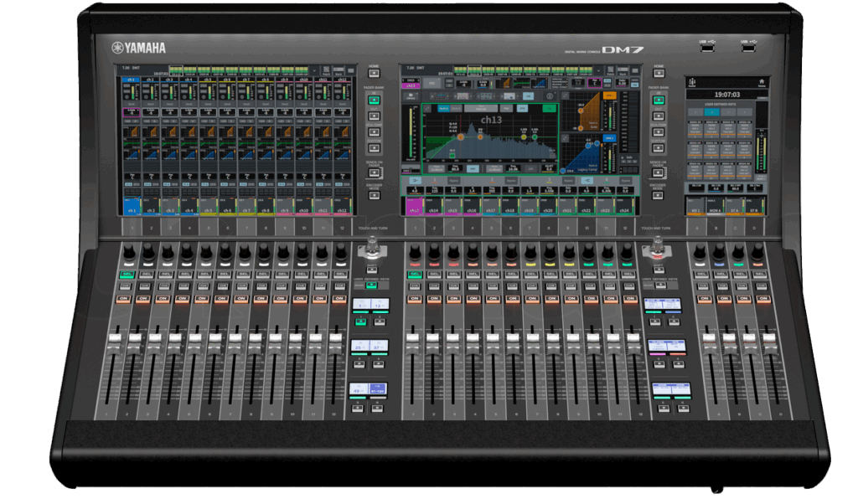This screenshot has width=858, height=504.
Task: Select the ch13 channel name tile
Action: coord(414,206)
